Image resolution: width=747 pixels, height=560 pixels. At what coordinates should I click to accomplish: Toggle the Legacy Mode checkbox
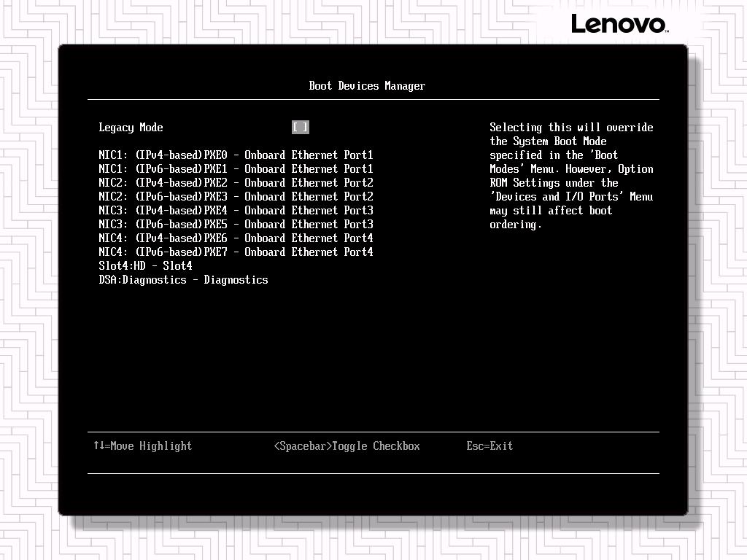coord(300,127)
